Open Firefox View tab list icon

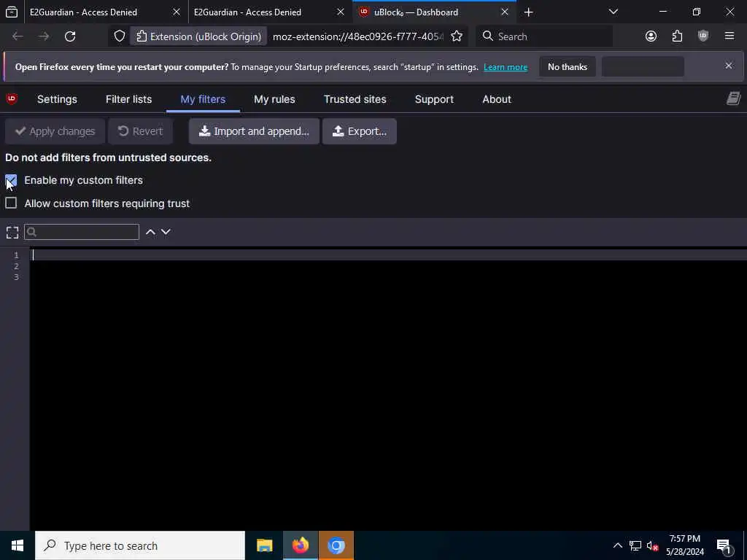12,12
